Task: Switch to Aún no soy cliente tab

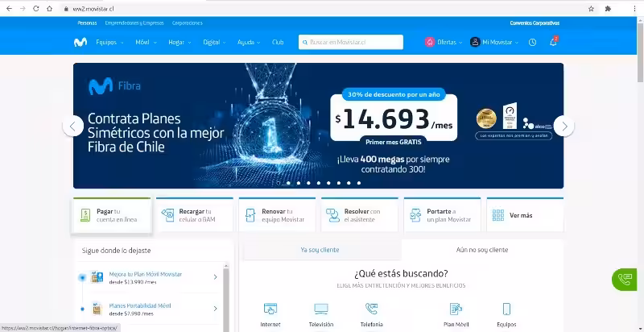Action: (482, 250)
